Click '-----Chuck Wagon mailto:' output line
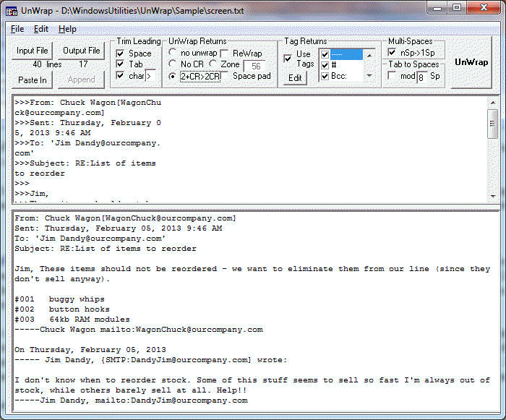The height and width of the screenshot is (420, 506). (x=139, y=330)
